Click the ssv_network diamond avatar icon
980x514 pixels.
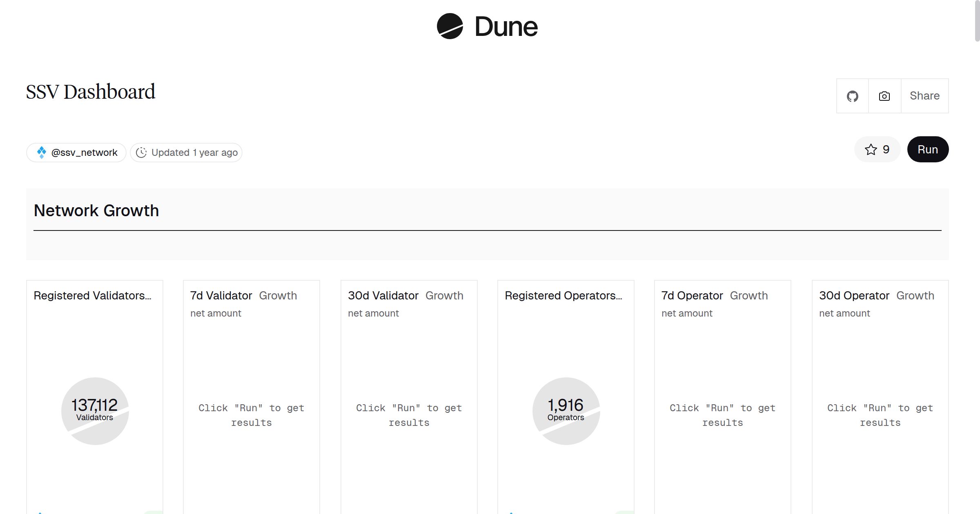click(42, 153)
